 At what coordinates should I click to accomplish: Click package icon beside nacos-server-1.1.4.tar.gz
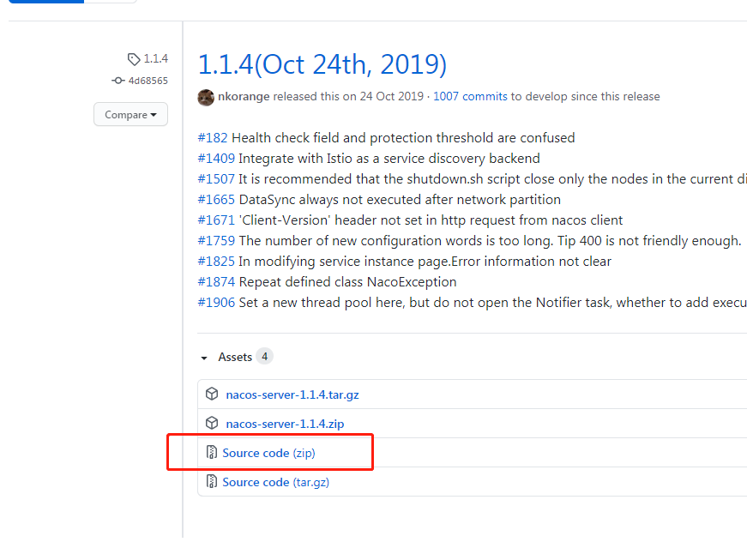point(212,394)
